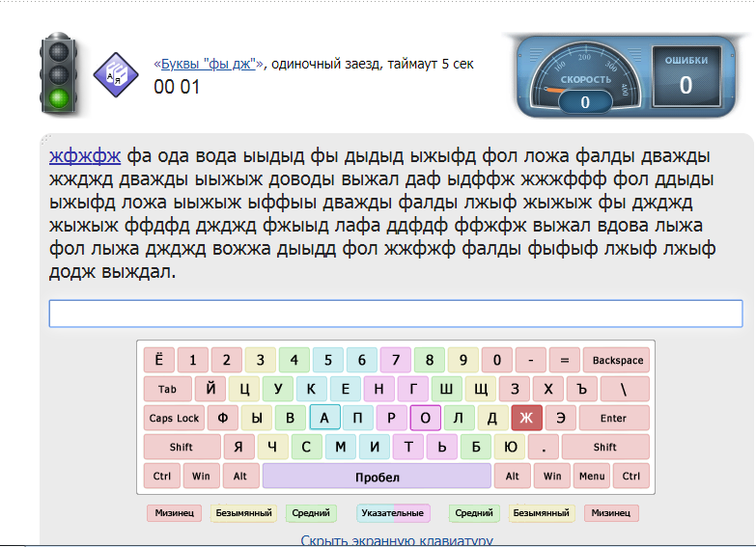
Task: Click the highlighted red Ж key
Action: point(526,418)
